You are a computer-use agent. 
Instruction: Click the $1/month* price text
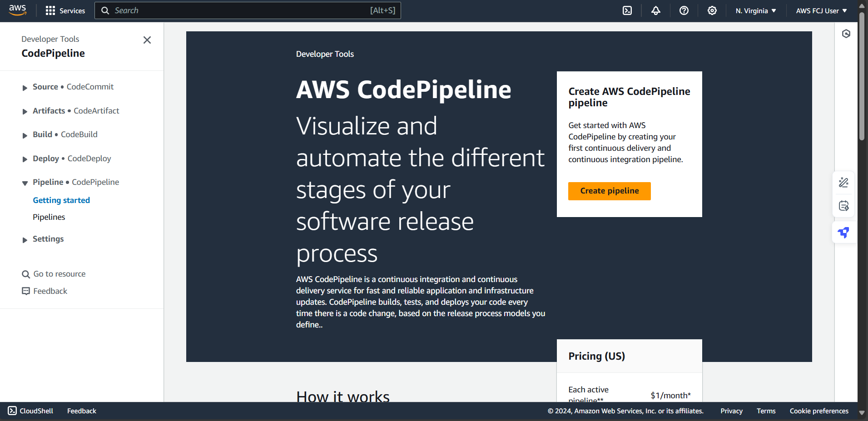click(x=670, y=395)
